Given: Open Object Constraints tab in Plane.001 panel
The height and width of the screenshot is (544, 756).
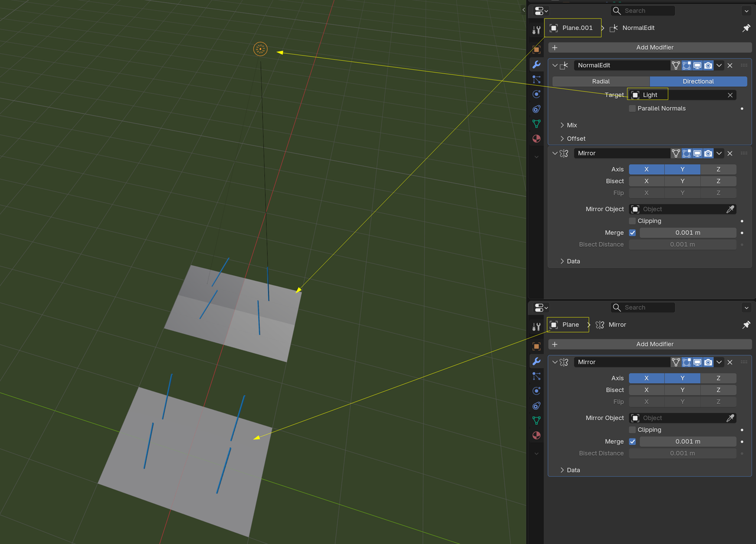Looking at the screenshot, I should 536,109.
